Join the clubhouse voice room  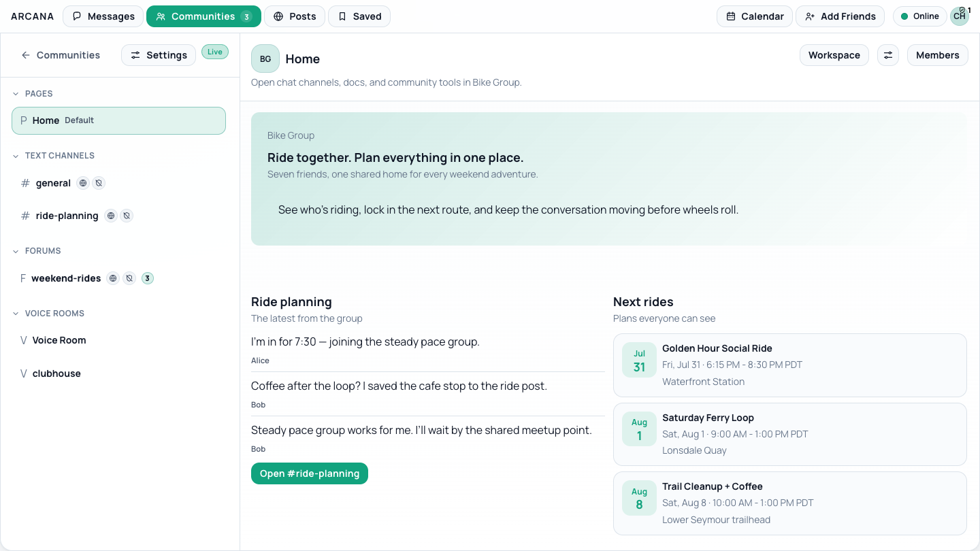click(118, 373)
